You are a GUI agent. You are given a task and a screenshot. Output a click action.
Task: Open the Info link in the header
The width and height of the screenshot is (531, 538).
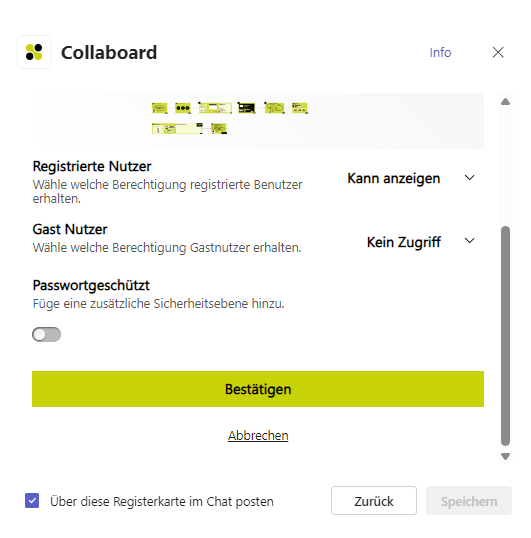pyautogui.click(x=440, y=52)
